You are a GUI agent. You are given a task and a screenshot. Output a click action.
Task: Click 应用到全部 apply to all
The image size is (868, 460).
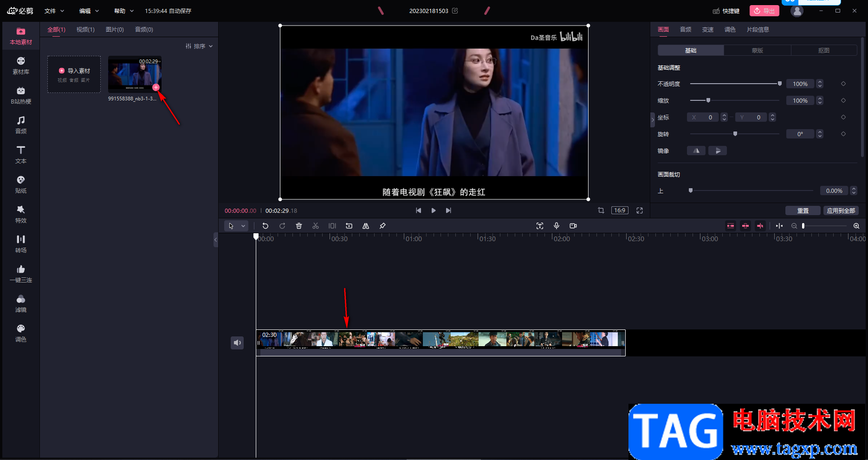click(x=841, y=210)
